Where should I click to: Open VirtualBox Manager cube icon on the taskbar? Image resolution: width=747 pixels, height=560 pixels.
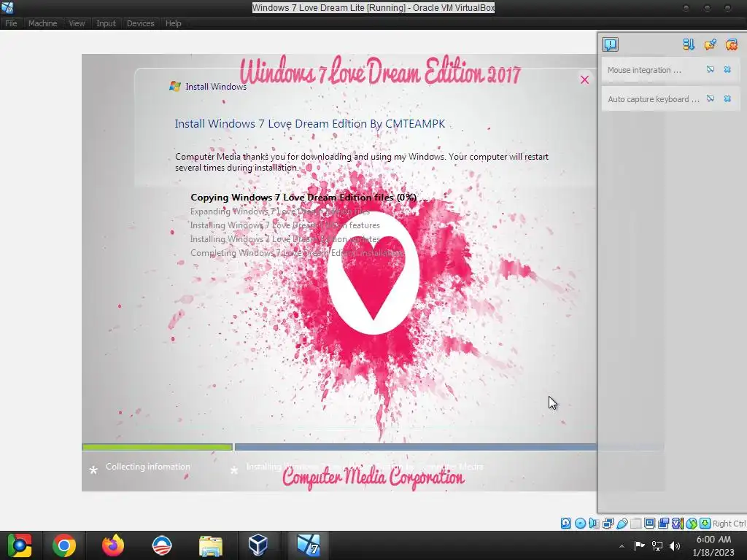coord(258,545)
